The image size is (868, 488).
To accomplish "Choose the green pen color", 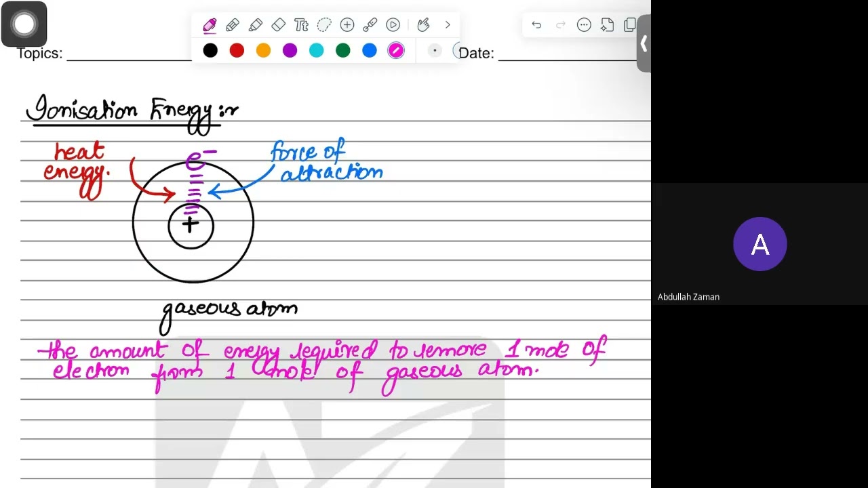I will pos(343,50).
